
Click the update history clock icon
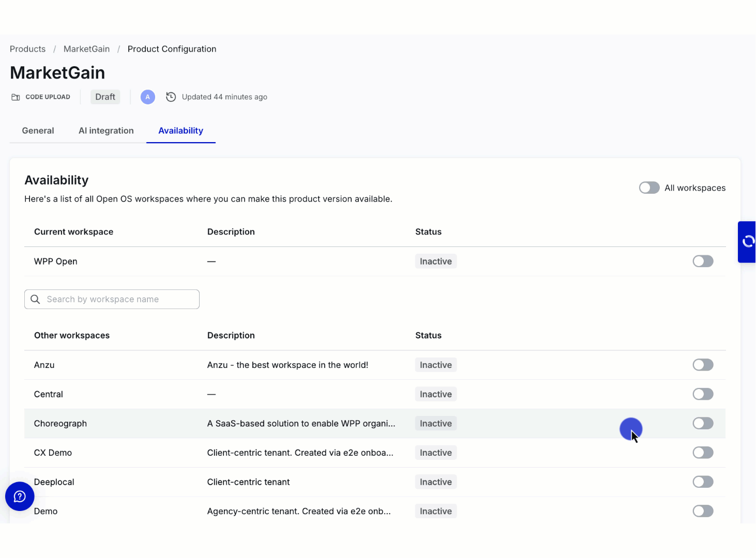(x=171, y=97)
